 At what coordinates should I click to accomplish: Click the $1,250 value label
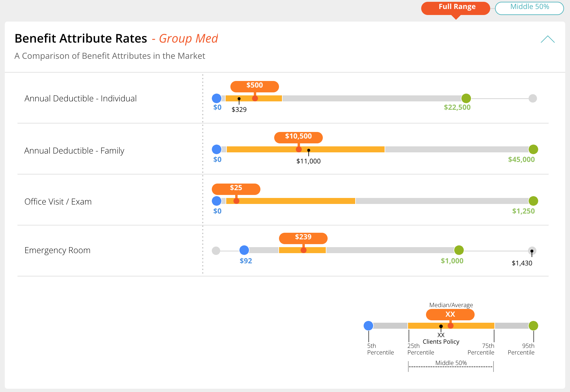pos(523,211)
